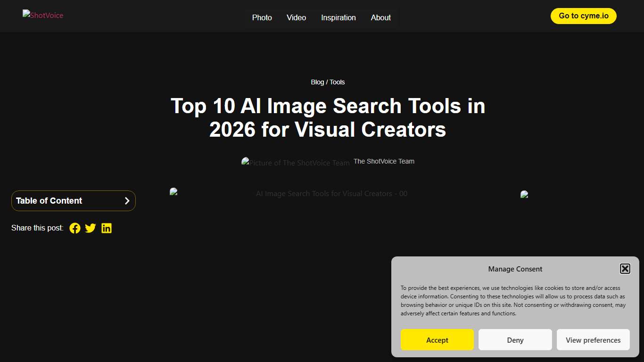Screen dimensions: 644x362
Task: Select Inspiration in the navigation bar
Action: coord(338,17)
